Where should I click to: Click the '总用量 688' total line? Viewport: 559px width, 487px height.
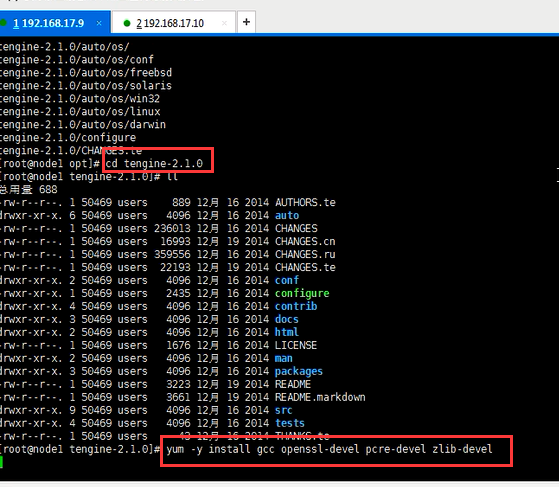coord(29,189)
